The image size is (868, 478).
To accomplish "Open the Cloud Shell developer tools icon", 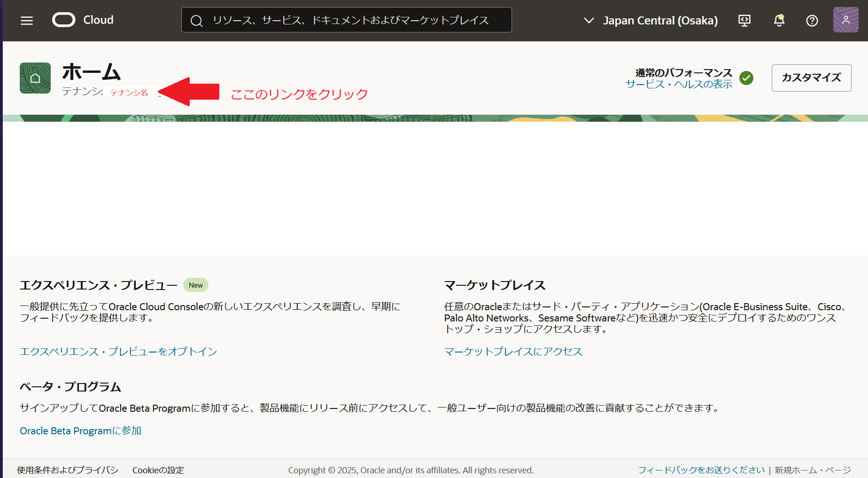I will pyautogui.click(x=744, y=20).
